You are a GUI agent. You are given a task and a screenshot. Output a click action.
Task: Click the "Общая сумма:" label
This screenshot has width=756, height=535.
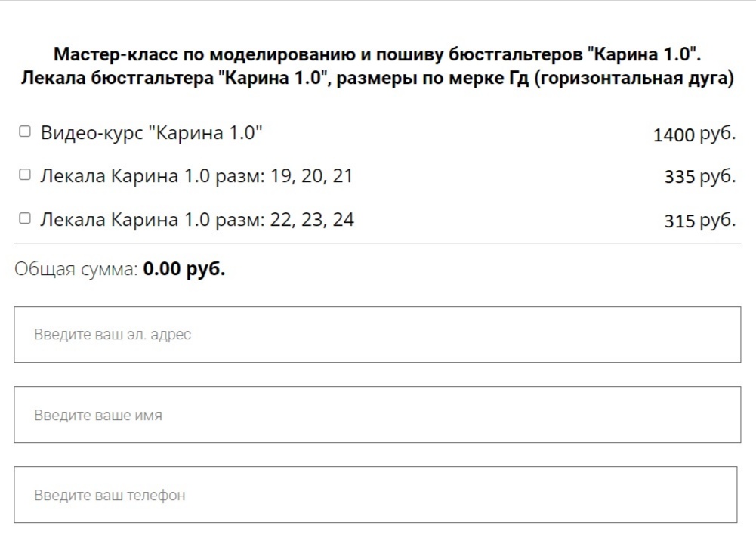click(x=76, y=269)
